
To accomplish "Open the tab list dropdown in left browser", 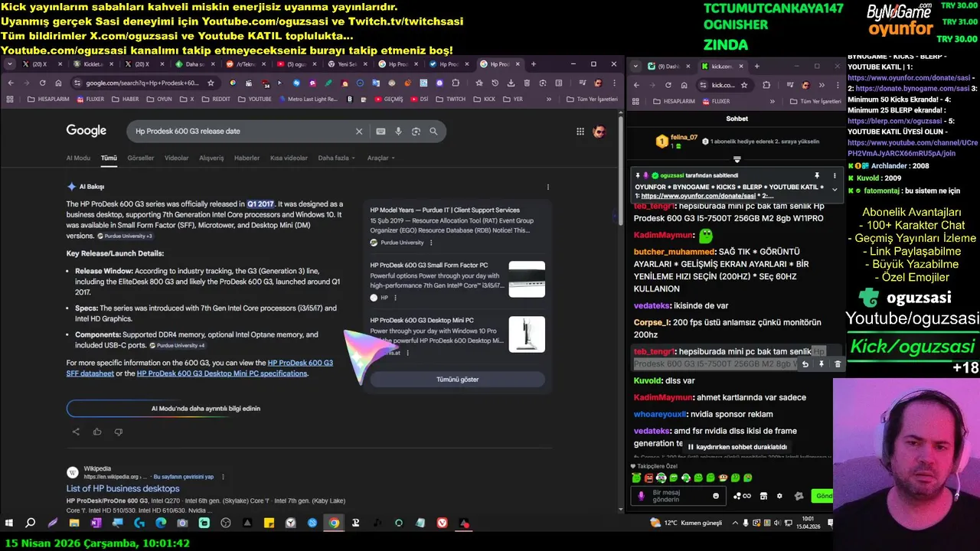I will click(x=10, y=64).
